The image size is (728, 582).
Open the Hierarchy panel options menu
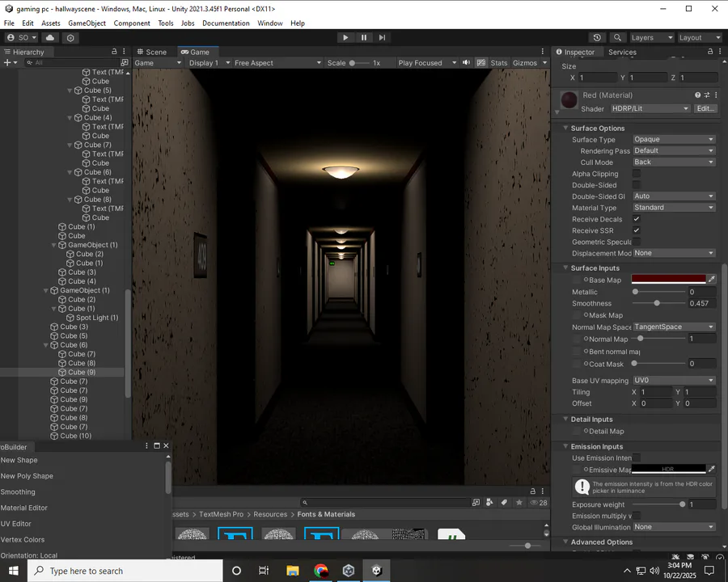(124, 51)
